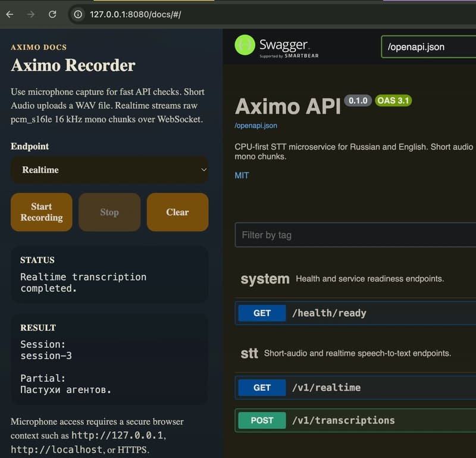Open the Endpoint dropdown showing Realtime
This screenshot has width=476, height=458.
tap(109, 170)
